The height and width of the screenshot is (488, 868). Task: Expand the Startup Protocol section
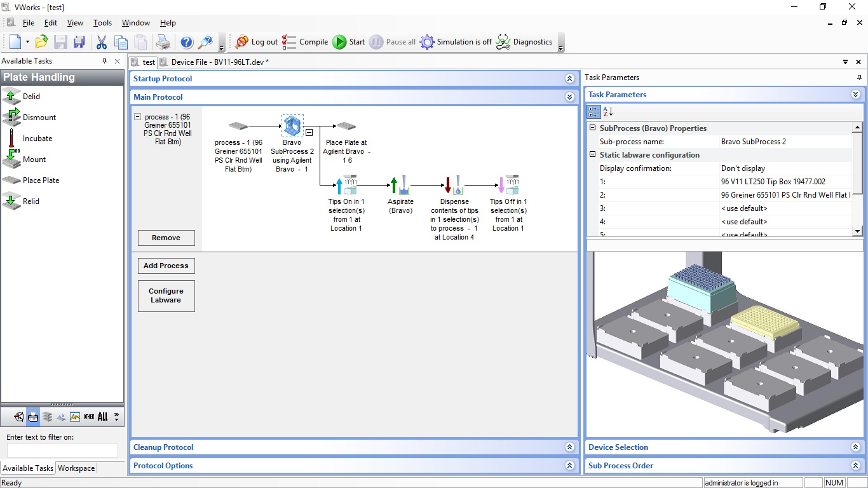pos(569,79)
